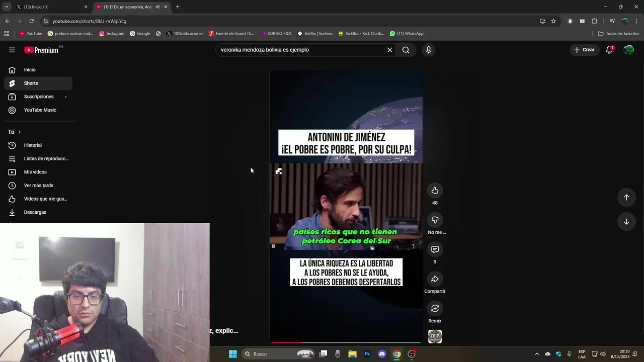Click the address bar URL

[90, 21]
